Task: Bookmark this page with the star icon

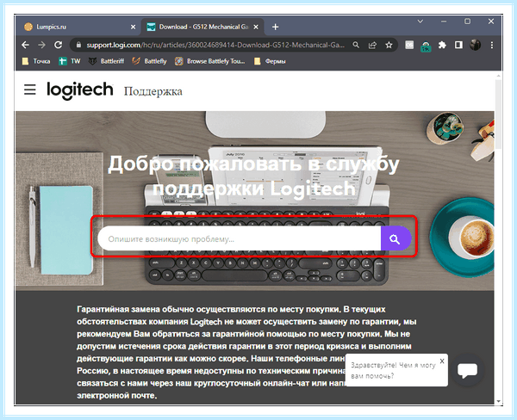Action: click(389, 45)
